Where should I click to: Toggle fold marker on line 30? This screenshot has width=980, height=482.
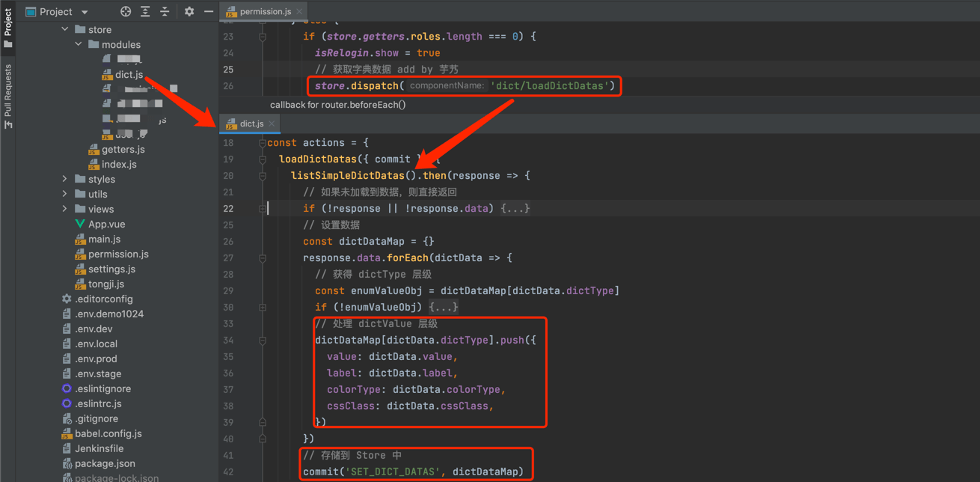tap(263, 308)
